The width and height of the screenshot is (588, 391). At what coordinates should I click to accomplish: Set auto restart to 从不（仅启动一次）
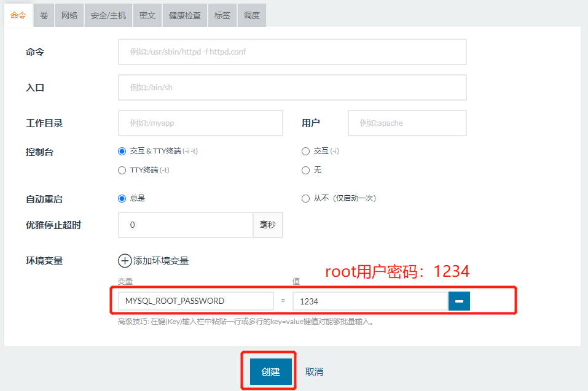[x=305, y=198]
